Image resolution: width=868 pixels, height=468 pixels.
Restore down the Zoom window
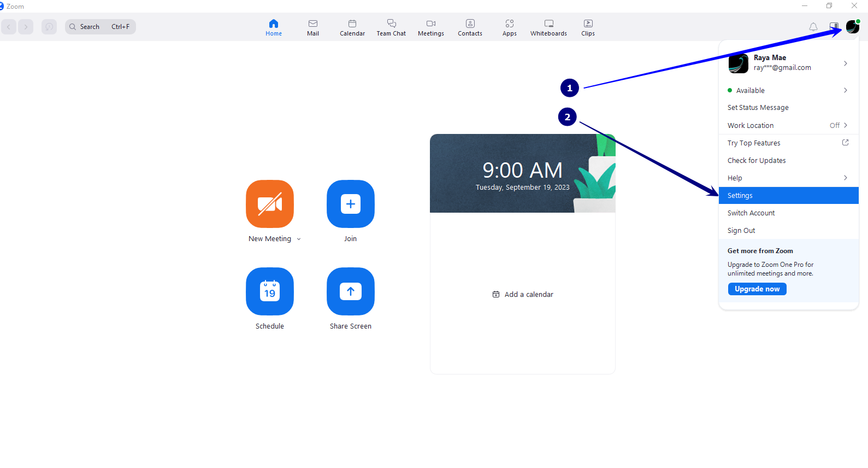pyautogui.click(x=829, y=6)
